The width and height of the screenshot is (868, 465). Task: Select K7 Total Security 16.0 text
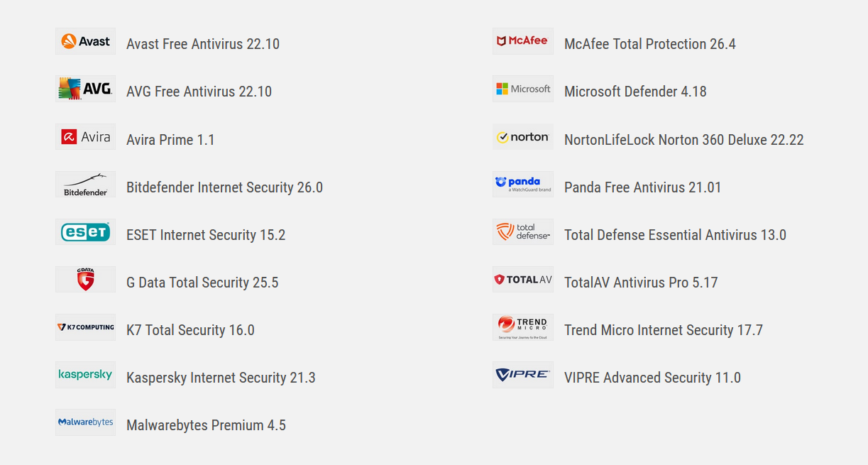(190, 330)
